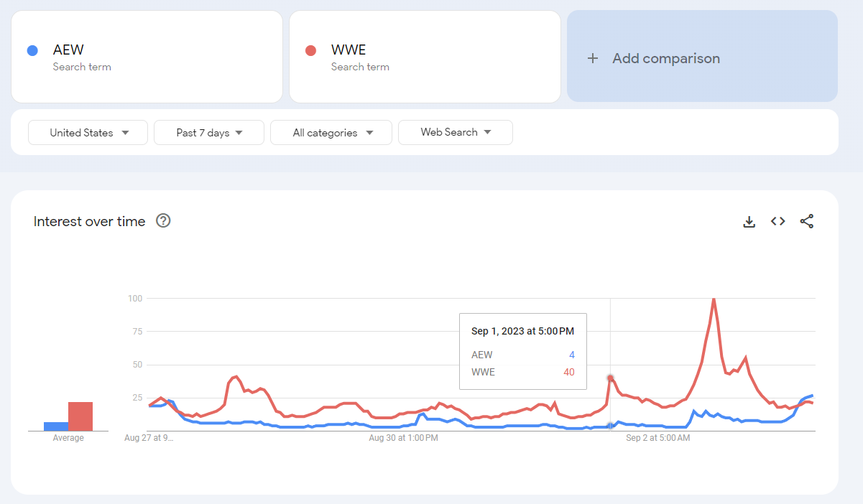
Task: Open the All categories dropdown
Action: point(331,133)
